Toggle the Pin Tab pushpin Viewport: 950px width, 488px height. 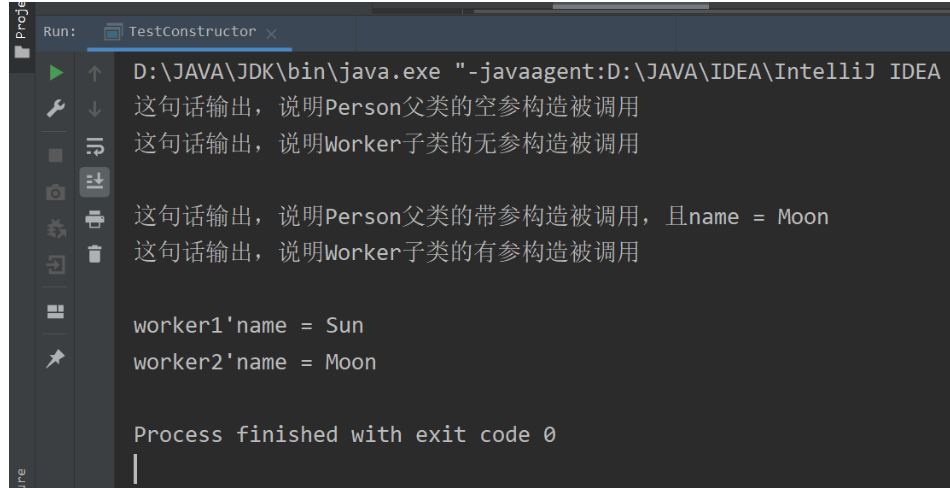57,357
